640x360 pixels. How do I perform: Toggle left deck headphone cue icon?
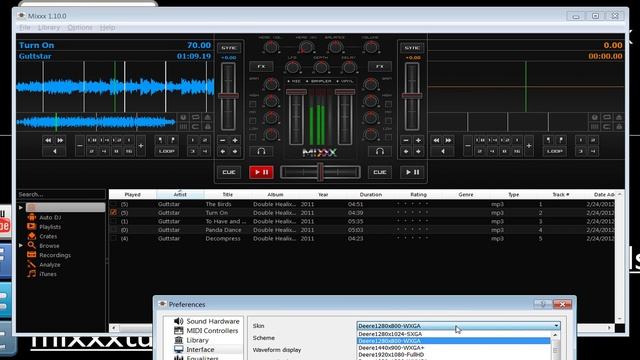pos(261,151)
